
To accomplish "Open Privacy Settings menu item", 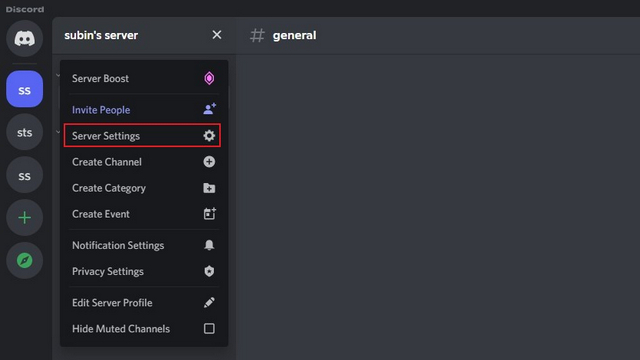I will (143, 271).
